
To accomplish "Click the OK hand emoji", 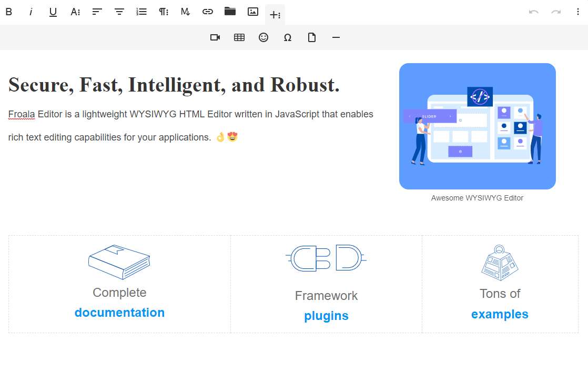I will coord(220,137).
